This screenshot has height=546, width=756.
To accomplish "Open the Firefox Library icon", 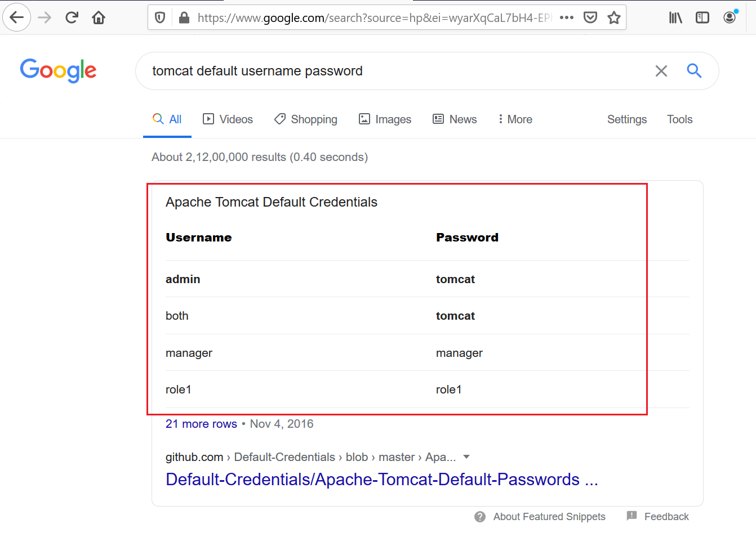I will [x=675, y=18].
